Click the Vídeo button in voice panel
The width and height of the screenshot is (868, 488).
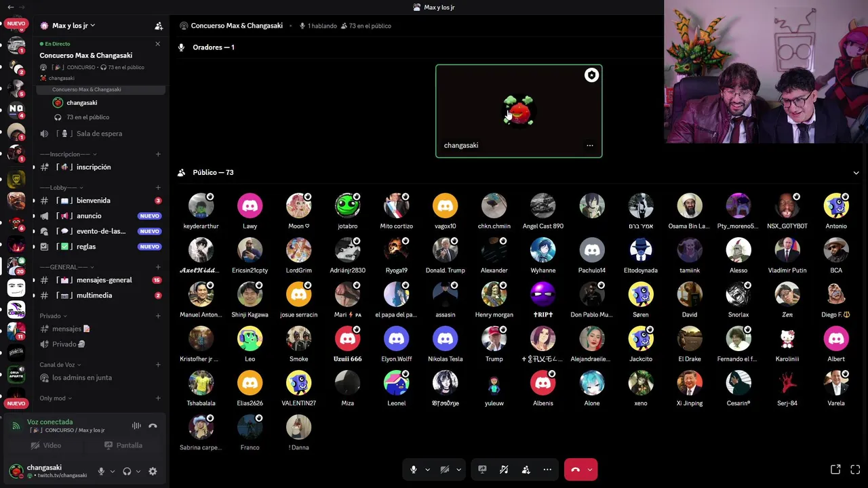[46, 445]
